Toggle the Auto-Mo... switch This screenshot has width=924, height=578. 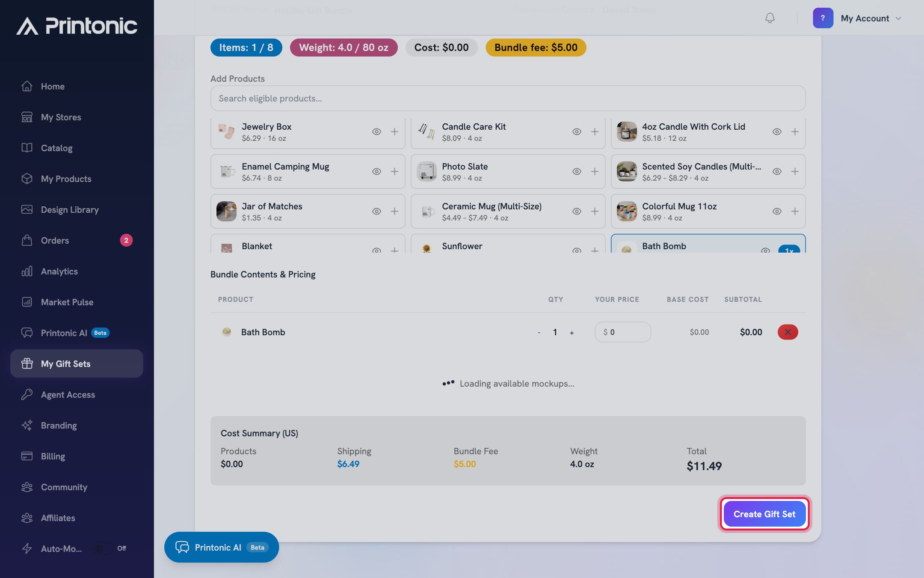point(103,548)
